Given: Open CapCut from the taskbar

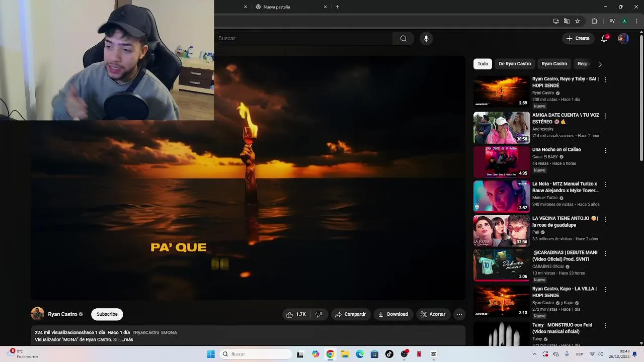Looking at the screenshot, I should pyautogui.click(x=433, y=354).
